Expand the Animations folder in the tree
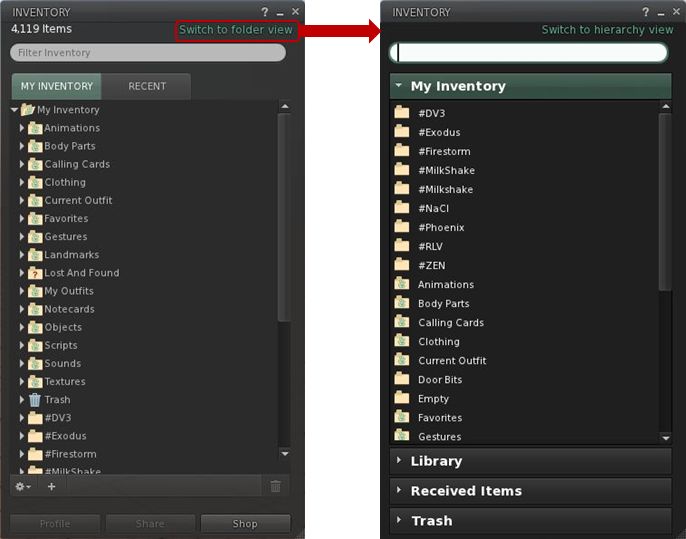The width and height of the screenshot is (686, 539). (x=22, y=128)
